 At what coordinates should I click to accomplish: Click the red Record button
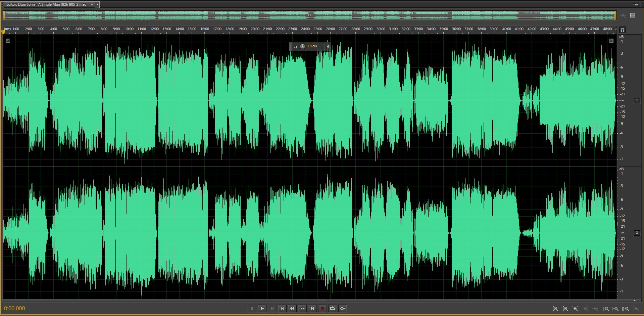tap(322, 308)
